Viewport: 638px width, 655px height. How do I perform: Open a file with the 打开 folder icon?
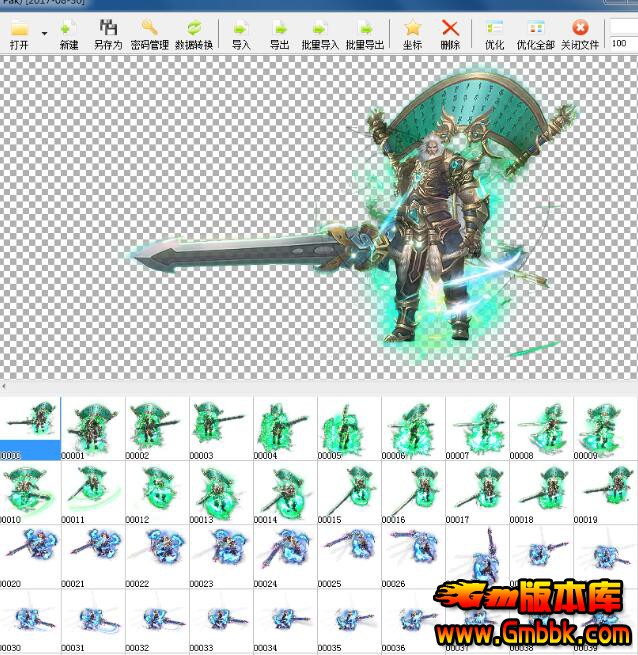(x=19, y=34)
